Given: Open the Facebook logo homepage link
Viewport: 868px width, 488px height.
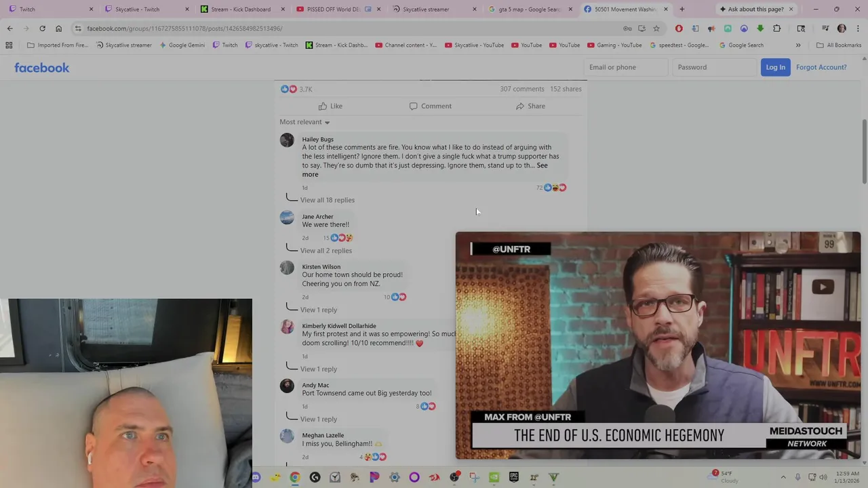Looking at the screenshot, I should click(x=42, y=68).
